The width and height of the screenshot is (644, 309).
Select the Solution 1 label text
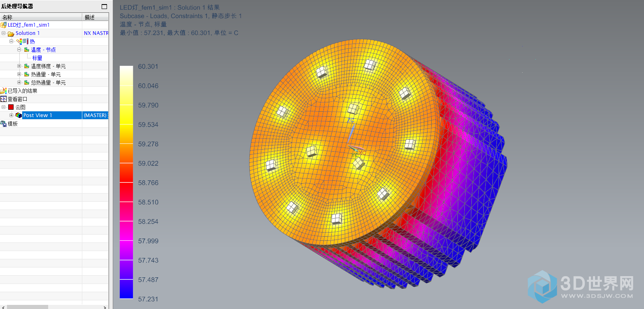pyautogui.click(x=28, y=33)
